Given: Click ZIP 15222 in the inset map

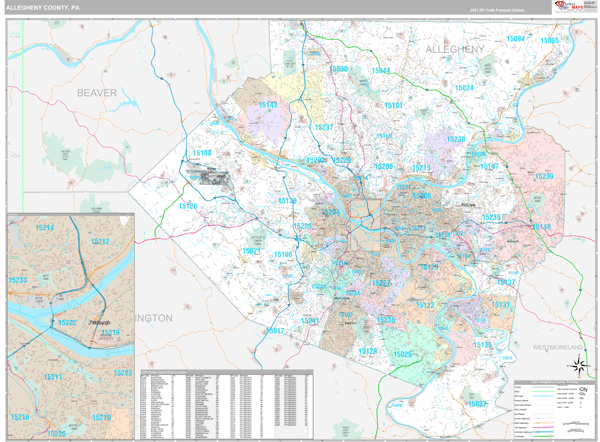Looking at the screenshot, I should pos(67,323).
